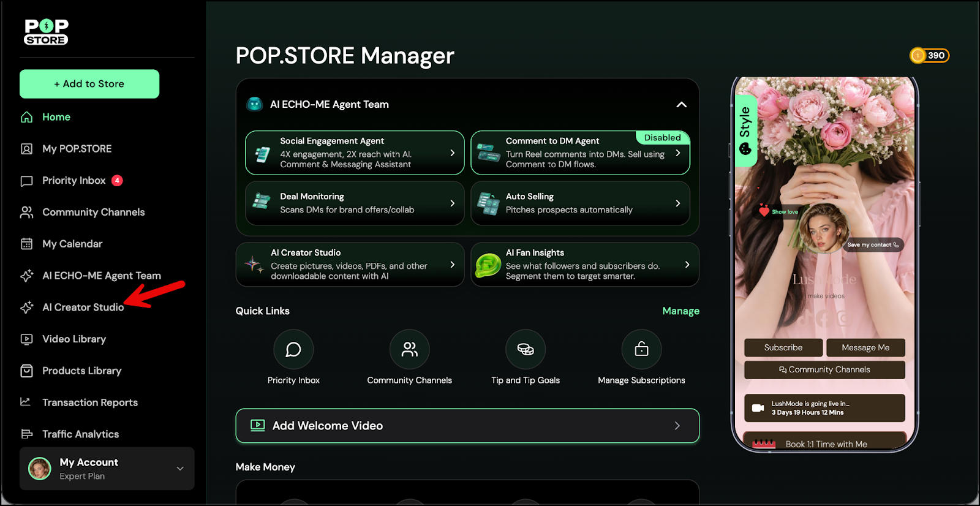The height and width of the screenshot is (506, 980).
Task: Open Manage Subscriptions lock icon
Action: point(641,349)
